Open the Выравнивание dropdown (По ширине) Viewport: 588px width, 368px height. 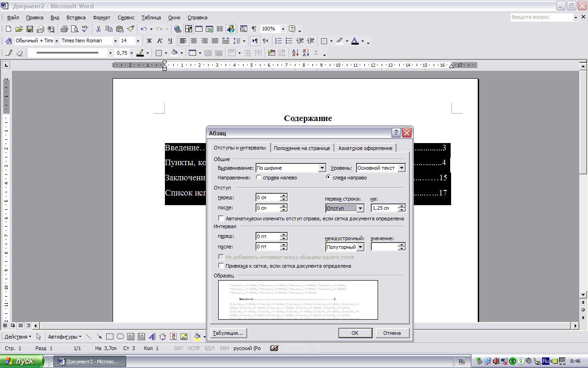(322, 168)
